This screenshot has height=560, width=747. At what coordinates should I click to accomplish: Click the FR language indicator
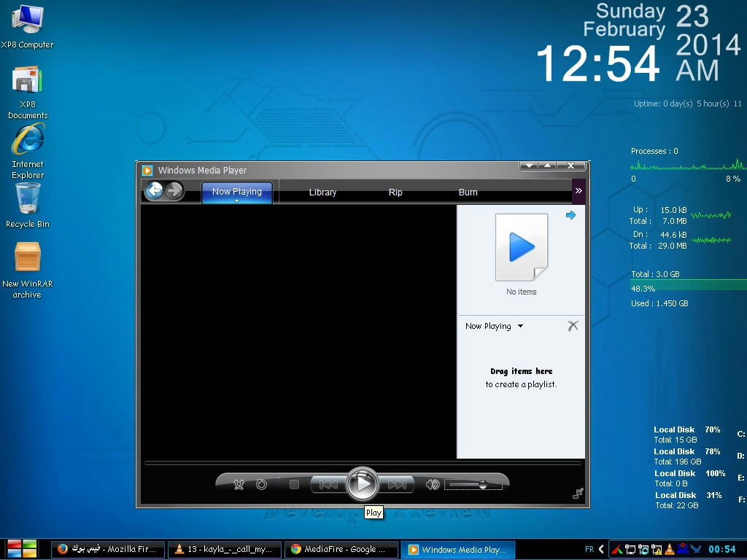coord(589,549)
